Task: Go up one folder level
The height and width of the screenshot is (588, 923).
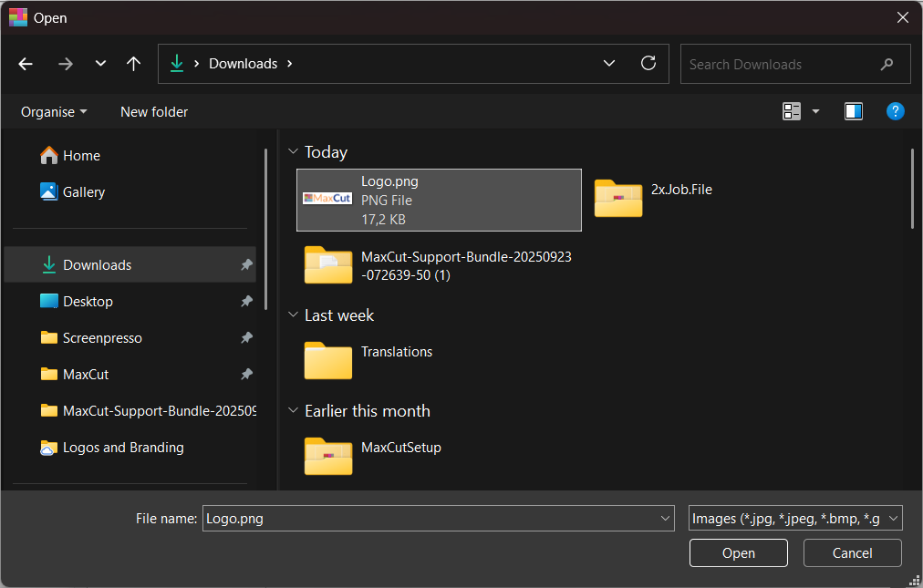Action: tap(134, 64)
